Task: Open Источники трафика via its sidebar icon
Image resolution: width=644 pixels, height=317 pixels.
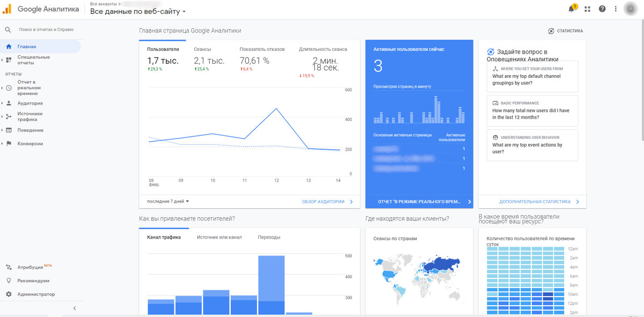Action: click(x=9, y=116)
